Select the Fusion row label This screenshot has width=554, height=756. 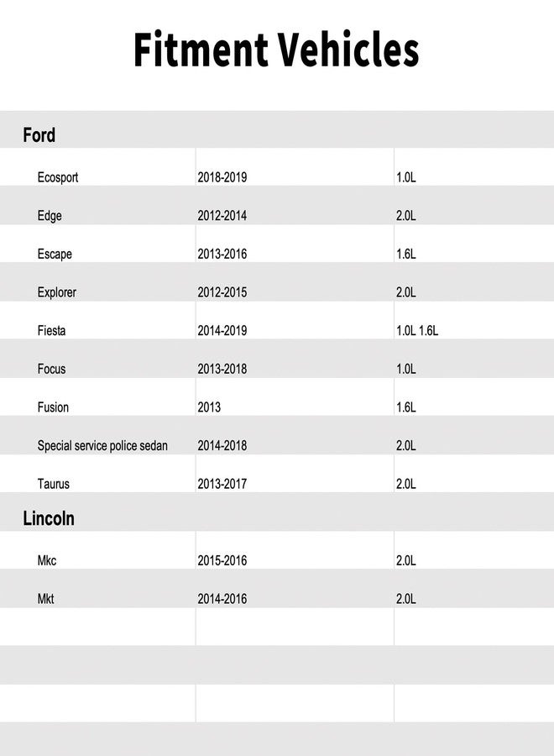point(53,407)
